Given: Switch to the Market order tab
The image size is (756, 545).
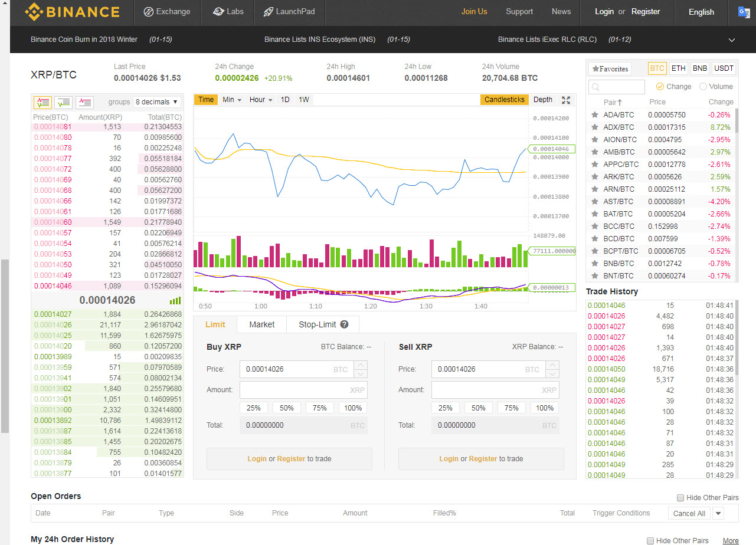Looking at the screenshot, I should tap(262, 324).
